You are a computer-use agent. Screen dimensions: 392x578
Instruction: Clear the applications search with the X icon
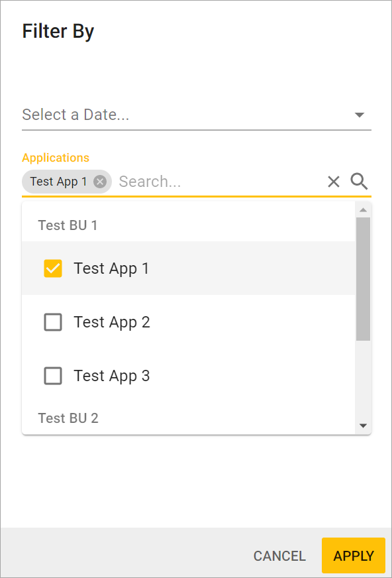coord(334,182)
